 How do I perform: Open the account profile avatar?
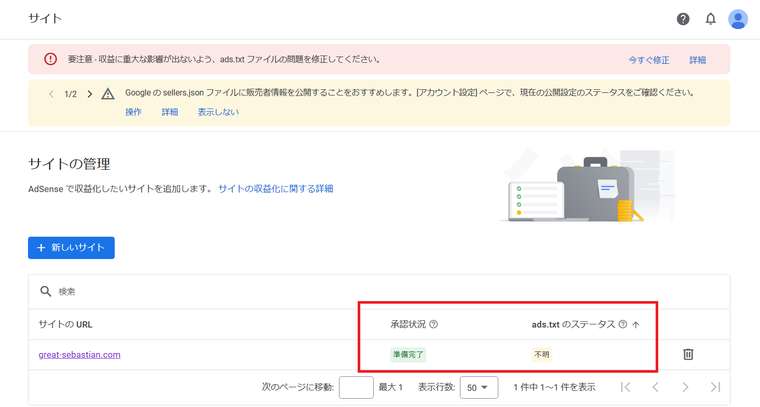(738, 19)
